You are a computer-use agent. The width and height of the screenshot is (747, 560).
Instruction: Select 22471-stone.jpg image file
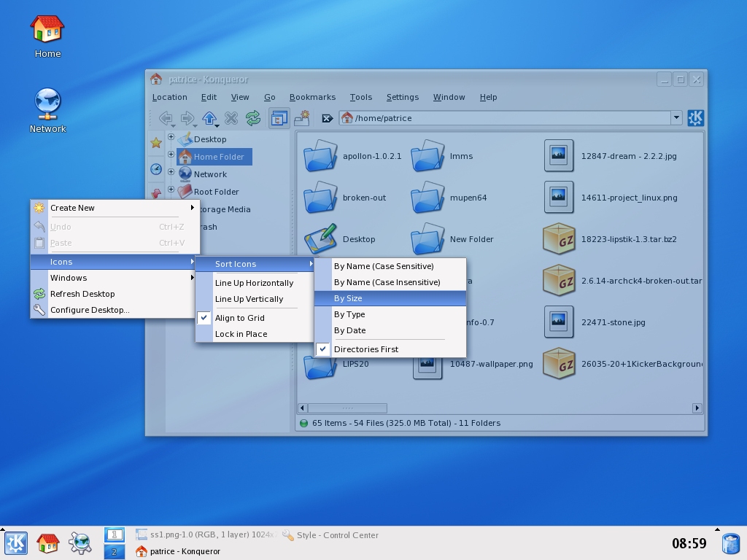pos(559,322)
